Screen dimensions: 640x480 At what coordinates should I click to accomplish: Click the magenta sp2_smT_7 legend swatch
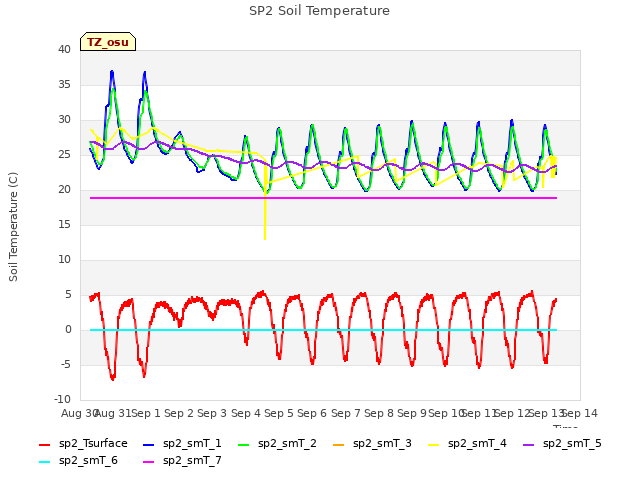[x=149, y=462]
